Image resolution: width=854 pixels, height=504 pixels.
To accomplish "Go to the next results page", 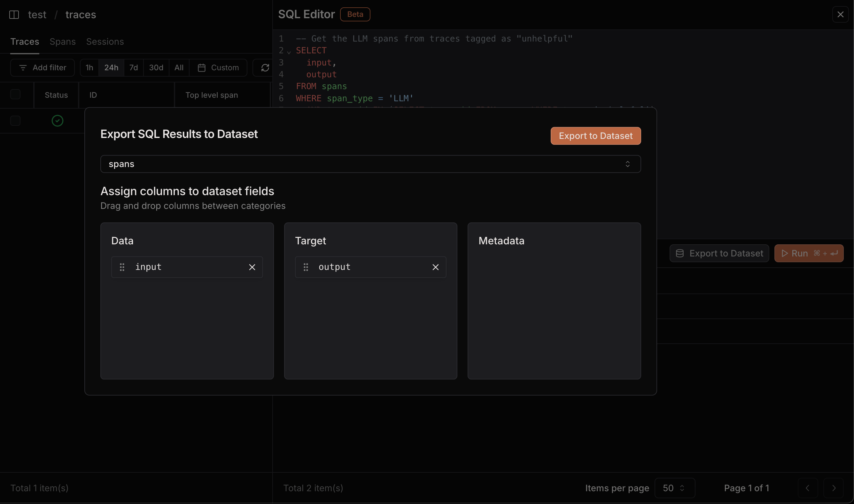I will click(x=834, y=488).
